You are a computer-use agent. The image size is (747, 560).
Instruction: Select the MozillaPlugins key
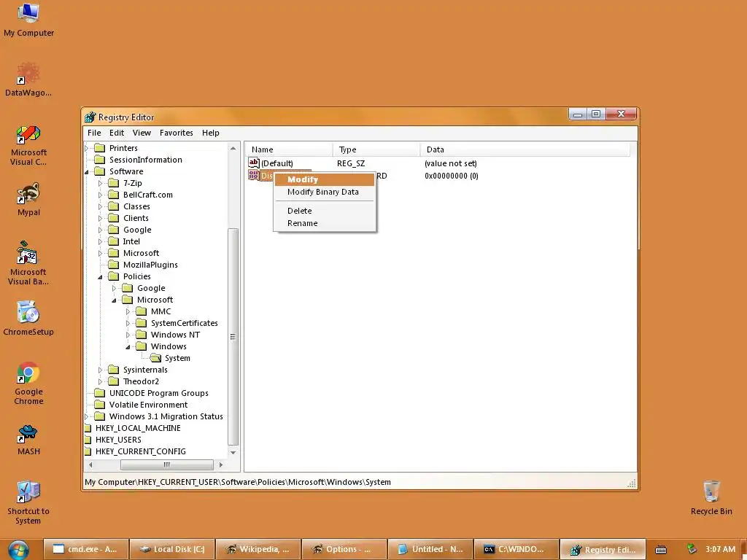(150, 265)
